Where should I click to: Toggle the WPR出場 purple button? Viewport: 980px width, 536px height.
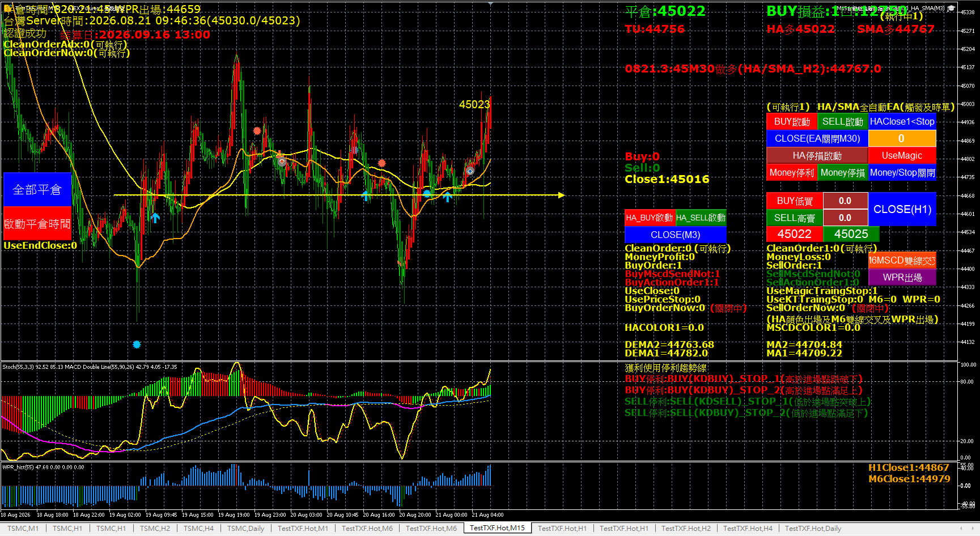tap(902, 278)
